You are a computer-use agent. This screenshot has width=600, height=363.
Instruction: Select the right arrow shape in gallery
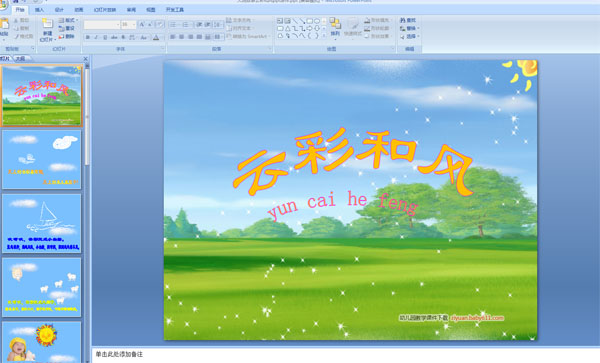click(310, 28)
